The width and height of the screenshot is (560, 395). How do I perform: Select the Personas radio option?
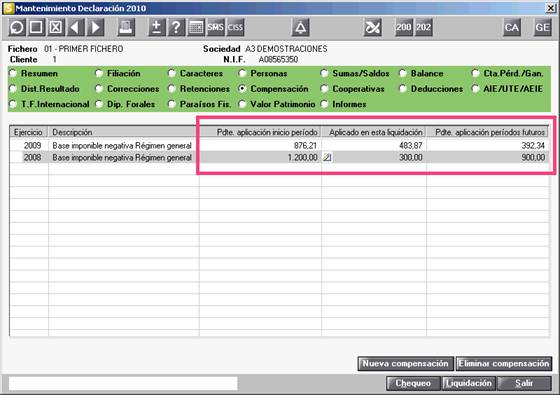point(242,73)
